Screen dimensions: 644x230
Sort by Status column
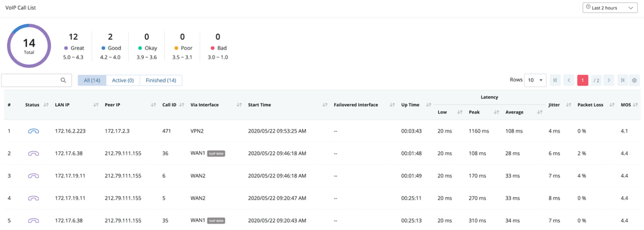(47, 105)
